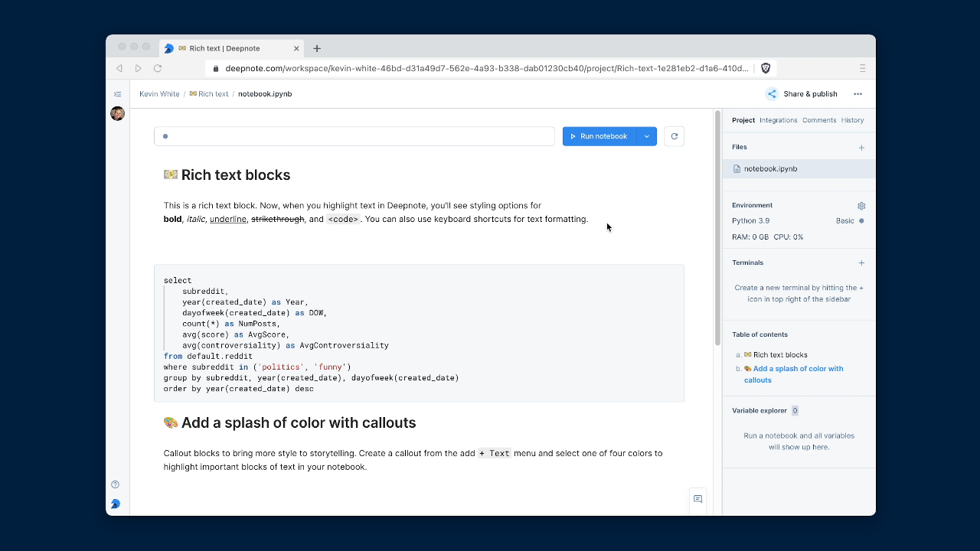Viewport: 980px width, 551px height.
Task: Create new terminal with plus icon
Action: 861,263
